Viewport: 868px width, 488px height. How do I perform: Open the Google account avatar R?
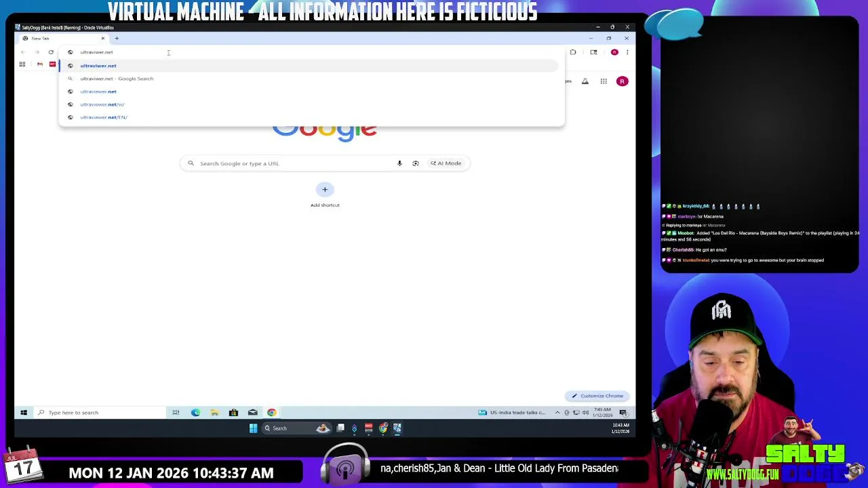point(622,81)
